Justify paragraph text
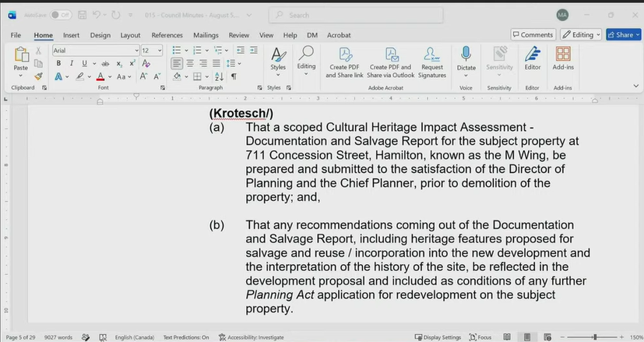 point(216,63)
